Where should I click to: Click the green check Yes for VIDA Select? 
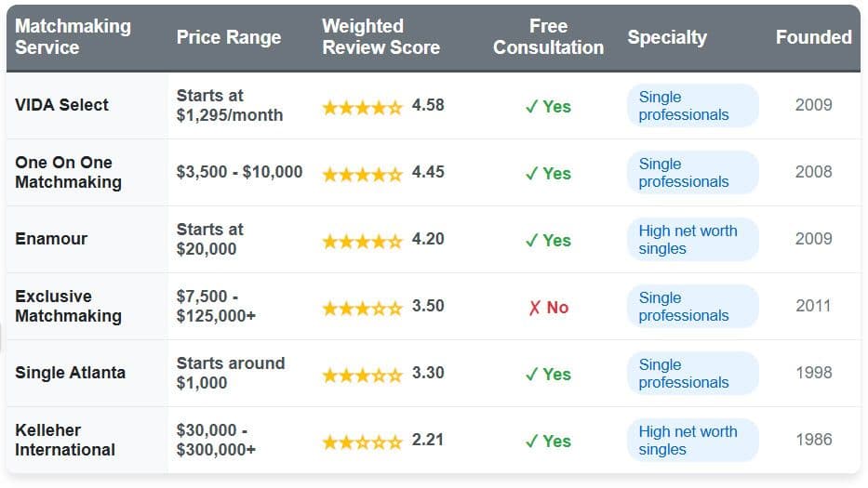548,107
